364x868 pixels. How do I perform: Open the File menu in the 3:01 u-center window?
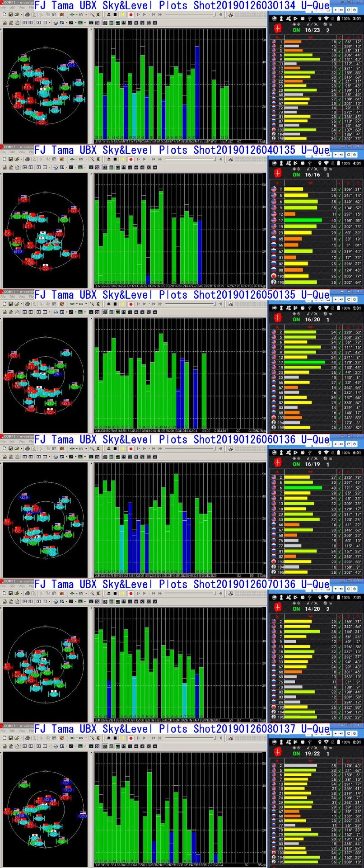pyautogui.click(x=4, y=7)
